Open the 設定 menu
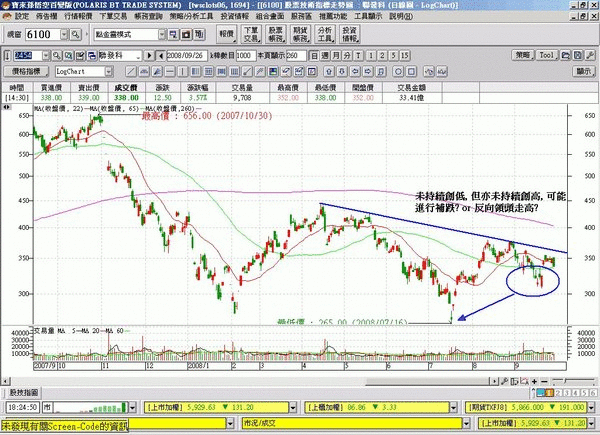 point(22,16)
